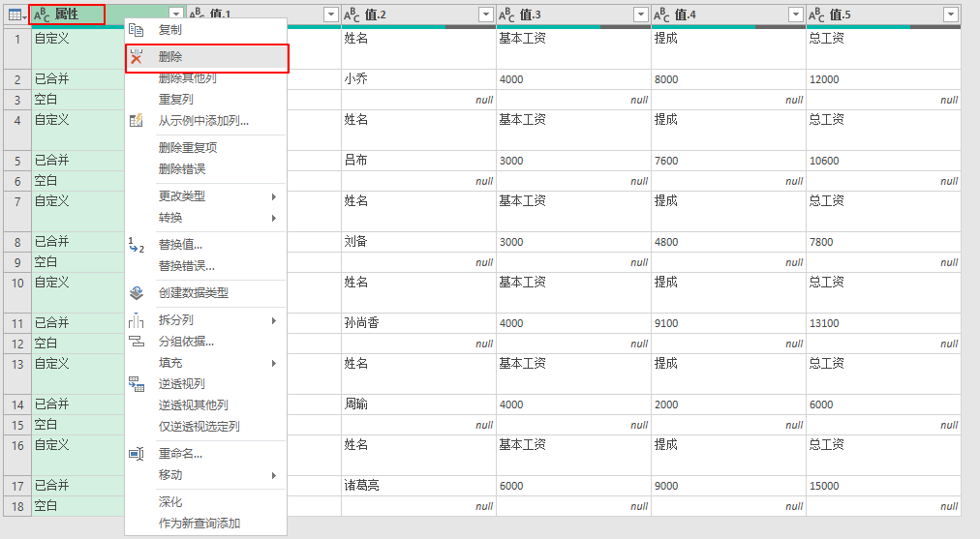Select 仅逆透视选定列 menu entry
The height and width of the screenshot is (539, 980).
pyautogui.click(x=206, y=427)
